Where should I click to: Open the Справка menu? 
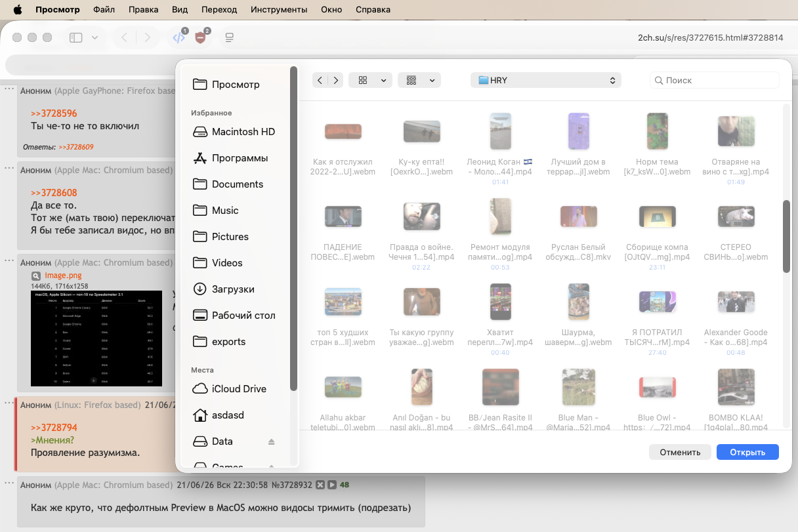tap(373, 10)
